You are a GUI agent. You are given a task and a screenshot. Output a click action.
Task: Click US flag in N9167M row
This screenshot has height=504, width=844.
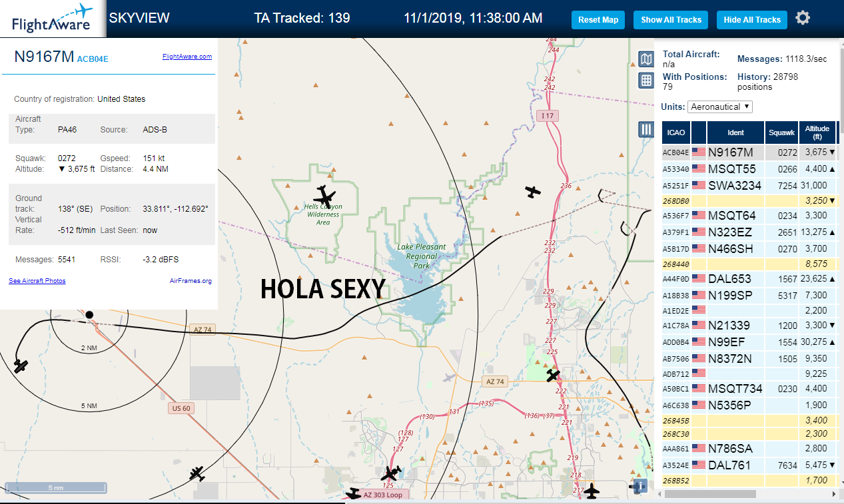[699, 152]
